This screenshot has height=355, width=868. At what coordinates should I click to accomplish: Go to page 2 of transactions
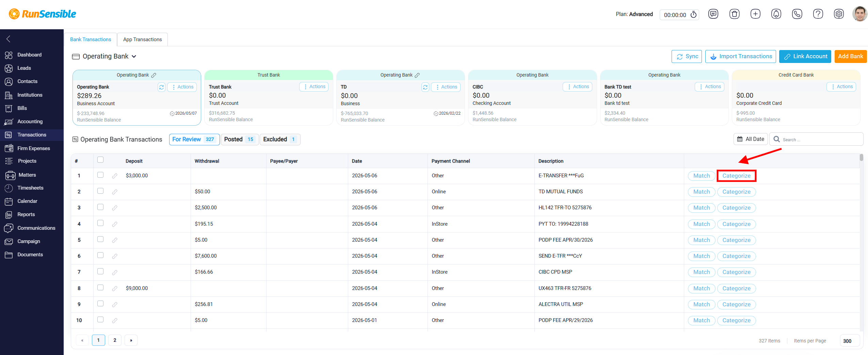115,340
